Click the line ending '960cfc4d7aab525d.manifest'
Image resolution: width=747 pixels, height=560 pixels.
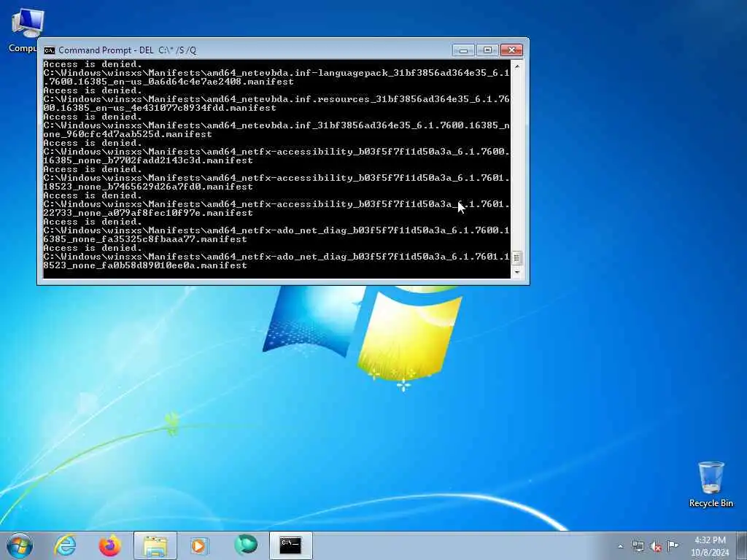click(128, 134)
